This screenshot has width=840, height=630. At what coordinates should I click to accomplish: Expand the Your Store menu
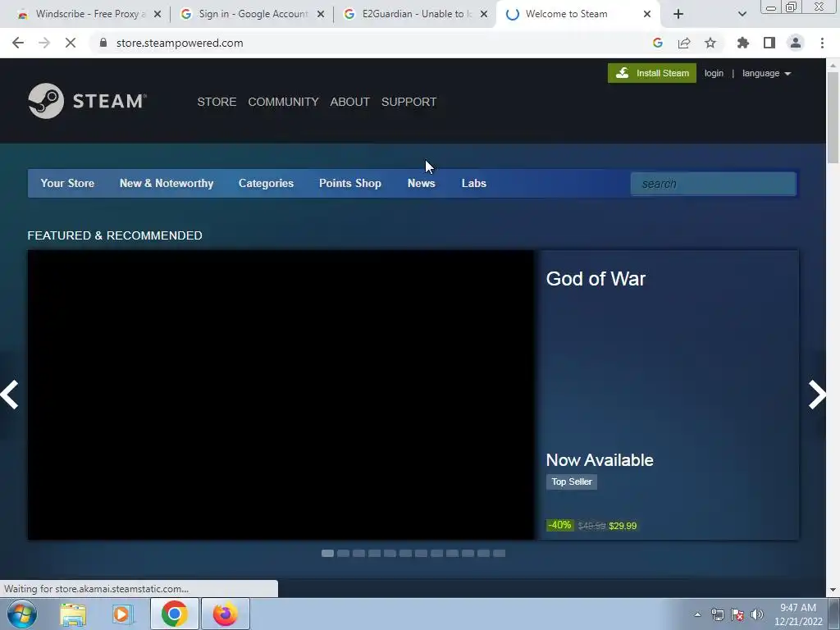click(67, 183)
